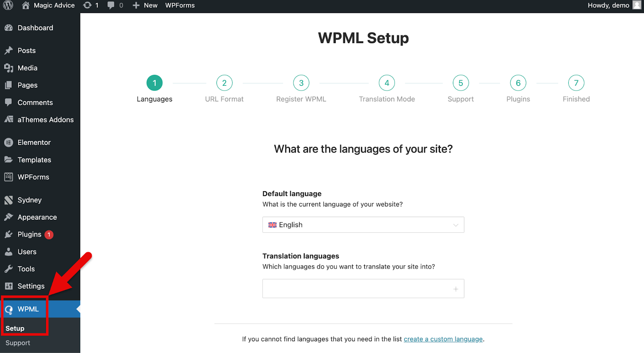Open the Default language English dropdown
The height and width of the screenshot is (353, 644).
[x=363, y=225]
